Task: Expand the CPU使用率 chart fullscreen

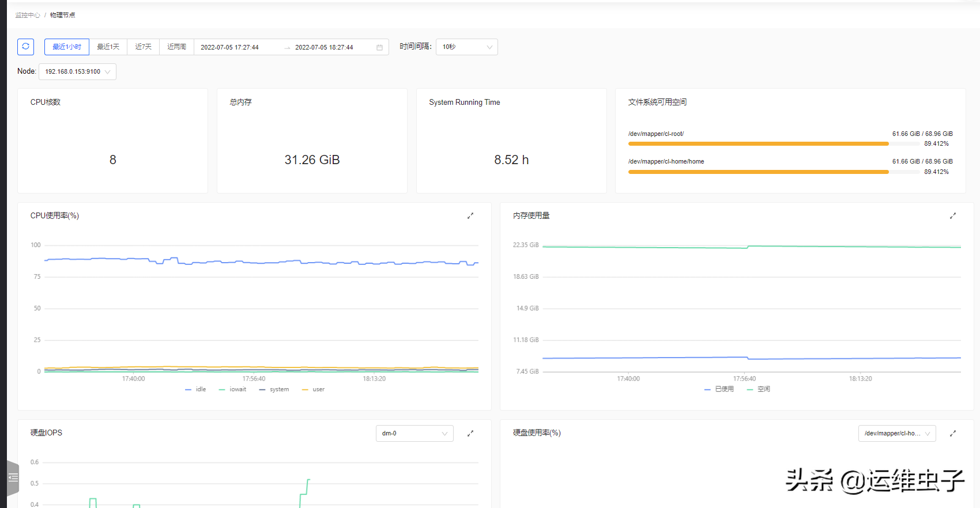Action: 470,215
